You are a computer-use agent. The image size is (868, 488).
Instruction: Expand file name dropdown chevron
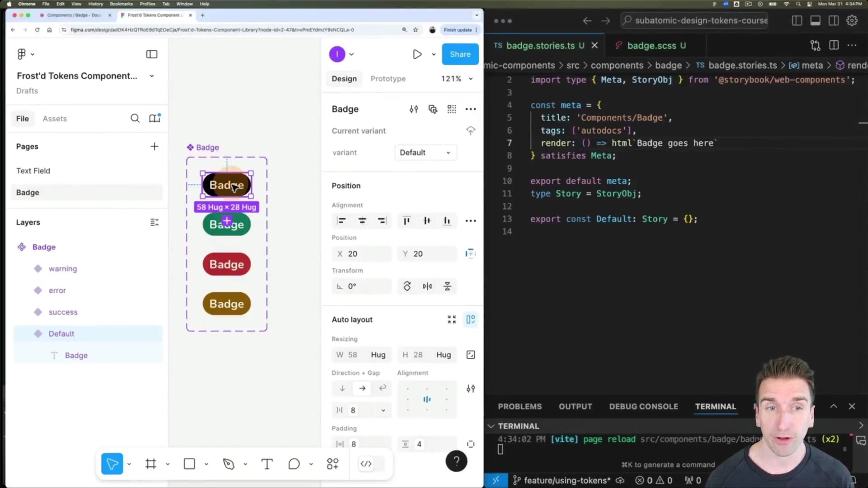pyautogui.click(x=152, y=76)
